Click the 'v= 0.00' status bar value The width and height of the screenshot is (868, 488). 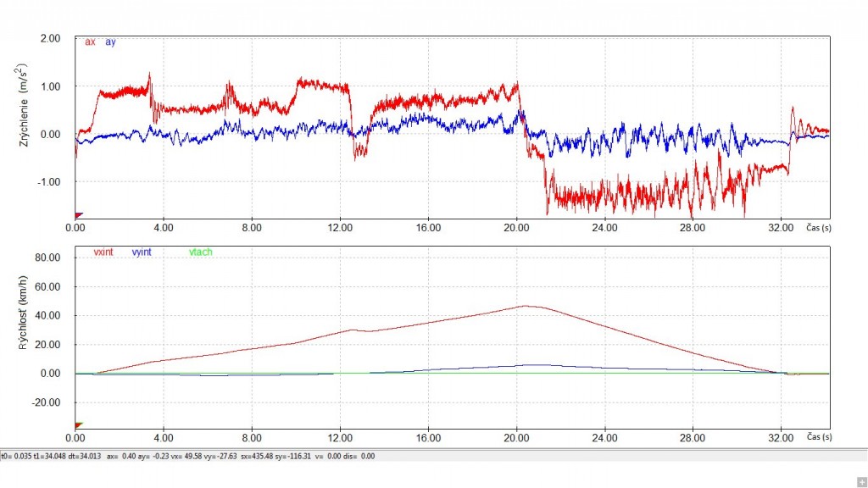click(x=328, y=457)
